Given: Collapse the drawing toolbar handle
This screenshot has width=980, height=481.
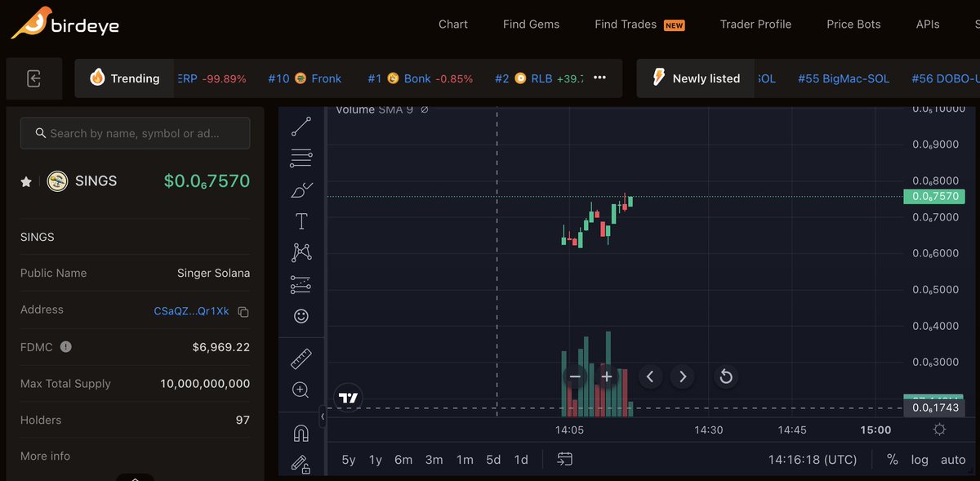Looking at the screenshot, I should 322,416.
